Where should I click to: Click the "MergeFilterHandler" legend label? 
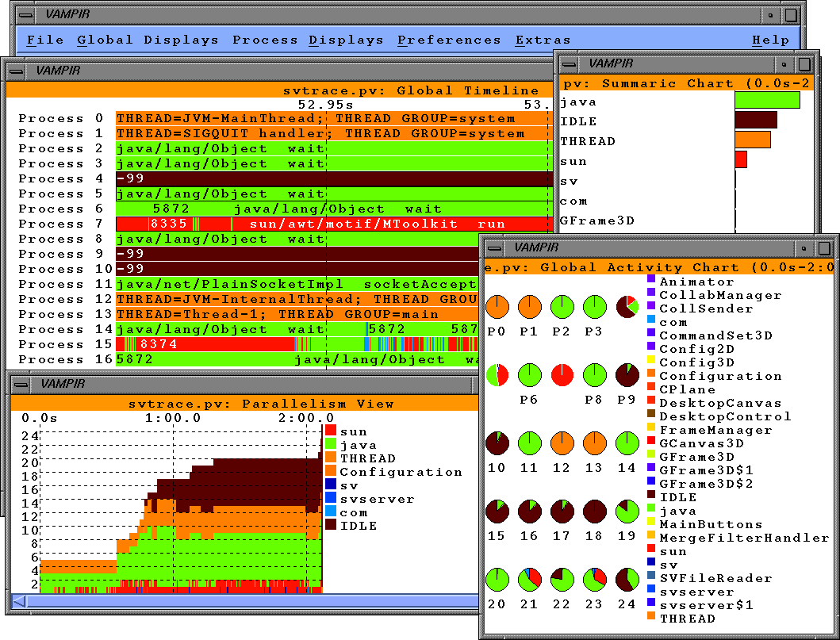744,538
